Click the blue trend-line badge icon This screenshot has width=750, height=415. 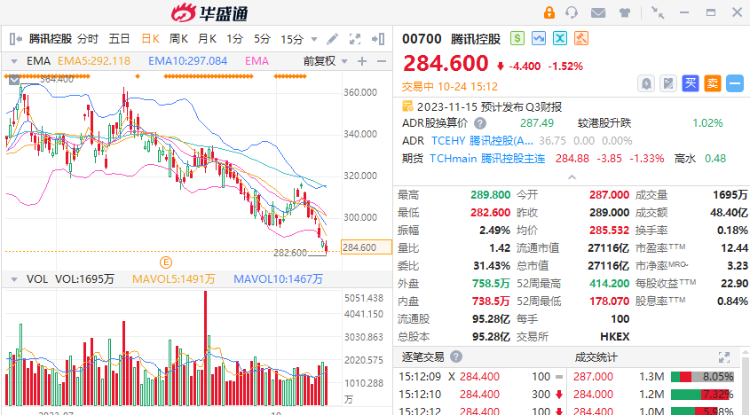click(539, 38)
